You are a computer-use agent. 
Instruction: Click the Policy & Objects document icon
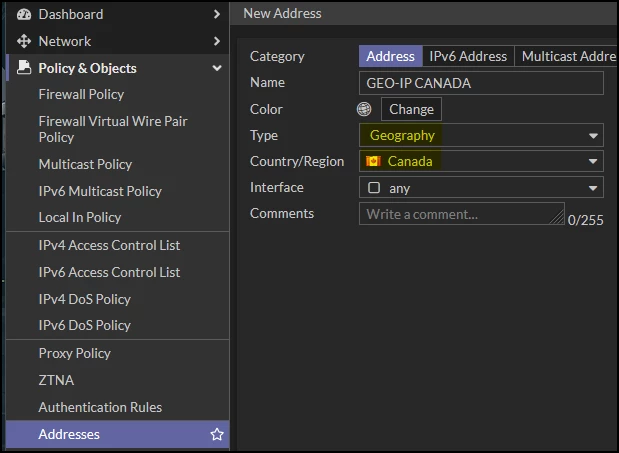pyautogui.click(x=24, y=67)
